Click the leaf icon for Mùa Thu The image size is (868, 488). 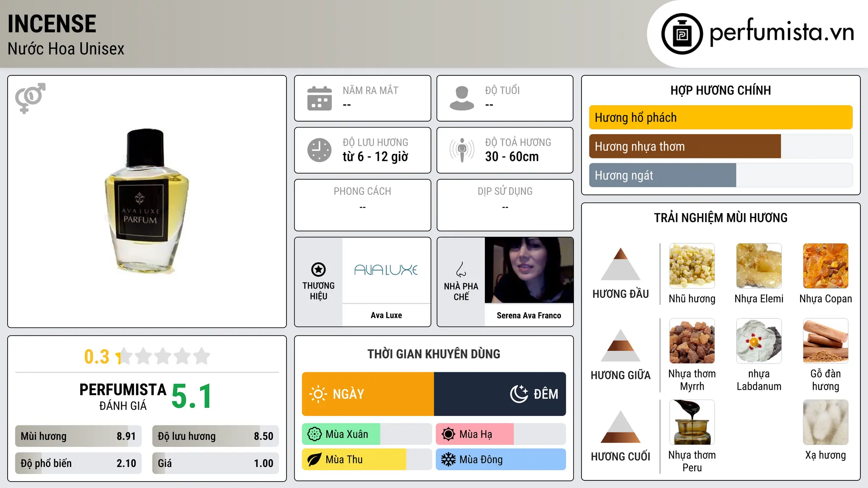tap(314, 460)
